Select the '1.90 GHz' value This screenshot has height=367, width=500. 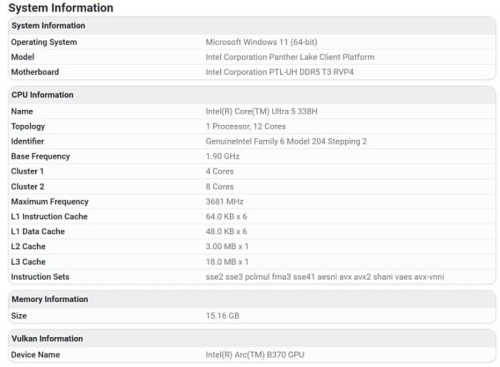point(223,156)
